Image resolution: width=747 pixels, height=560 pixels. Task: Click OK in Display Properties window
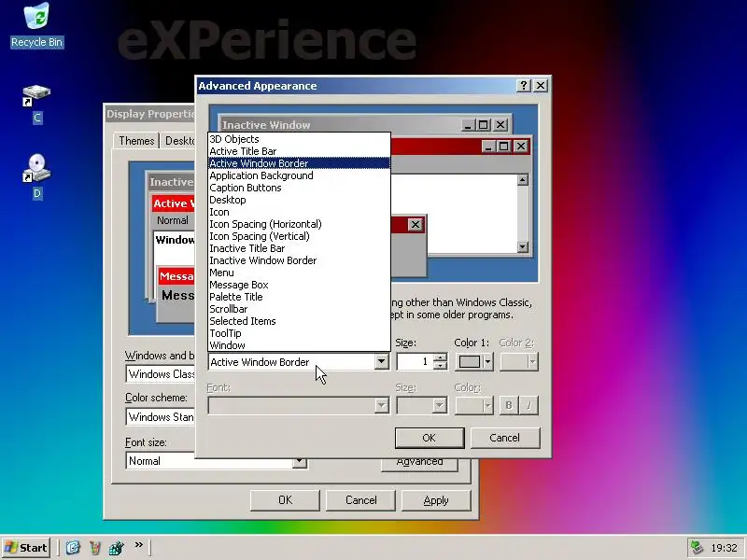[x=285, y=500]
